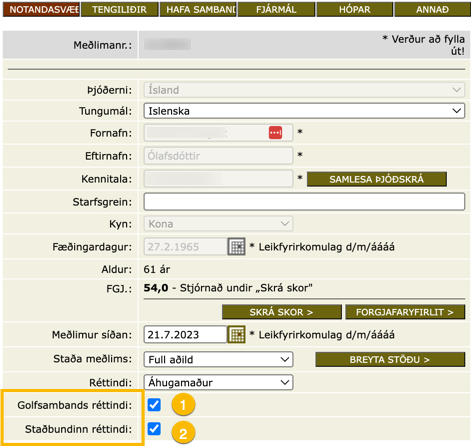Viewport: 471px width, 447px height.
Task: Open the Fjármál tab
Action: pos(276,9)
